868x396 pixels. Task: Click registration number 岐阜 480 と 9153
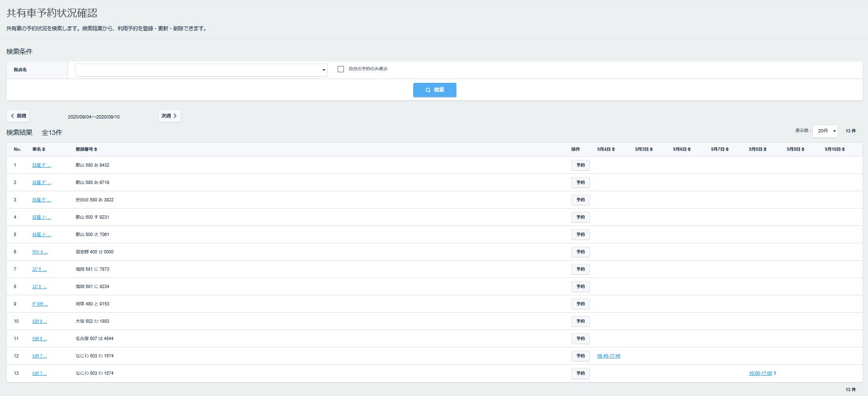(92, 304)
